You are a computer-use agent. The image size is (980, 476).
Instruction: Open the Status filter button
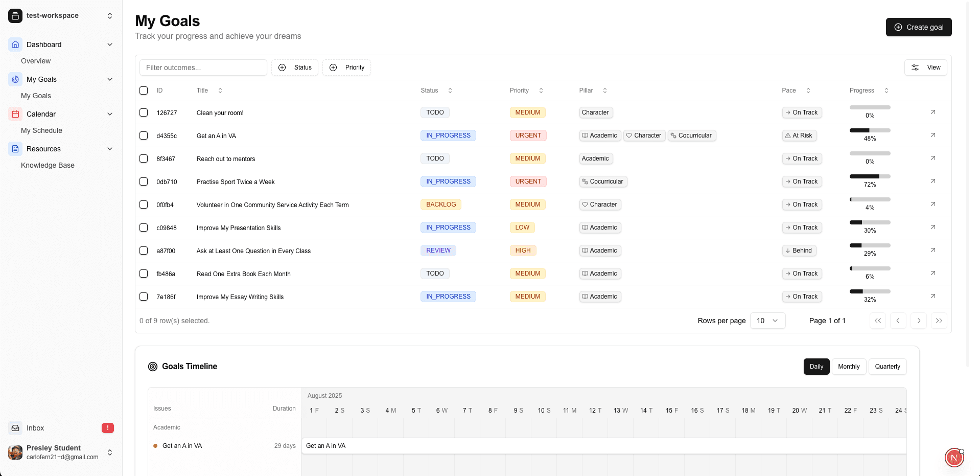[x=295, y=67]
